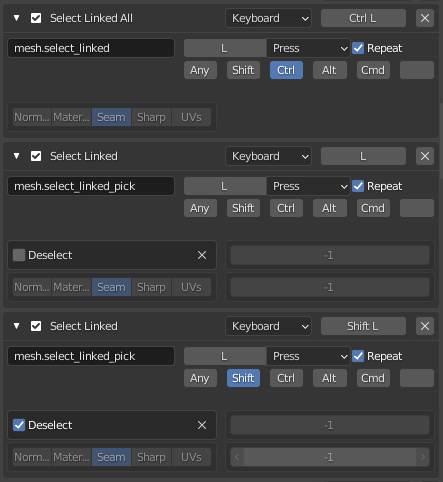The height and width of the screenshot is (482, 443).
Task: Remove the Select Linked All keymap entry
Action: point(425,18)
